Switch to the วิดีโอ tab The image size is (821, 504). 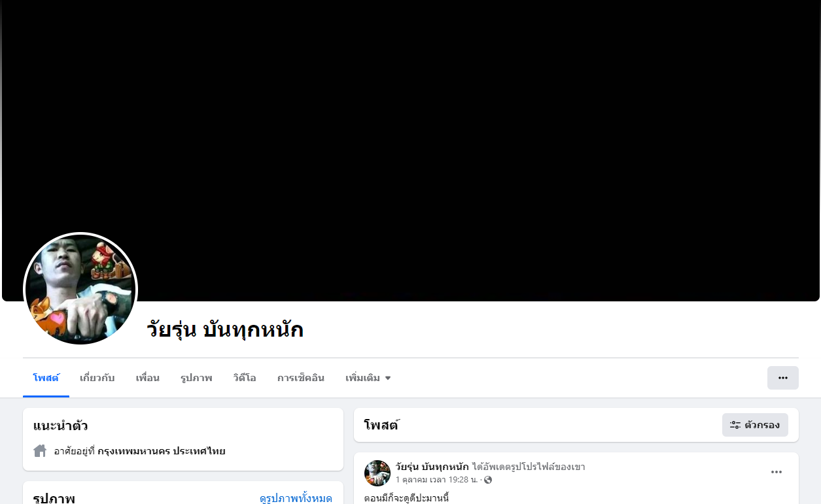pos(245,378)
